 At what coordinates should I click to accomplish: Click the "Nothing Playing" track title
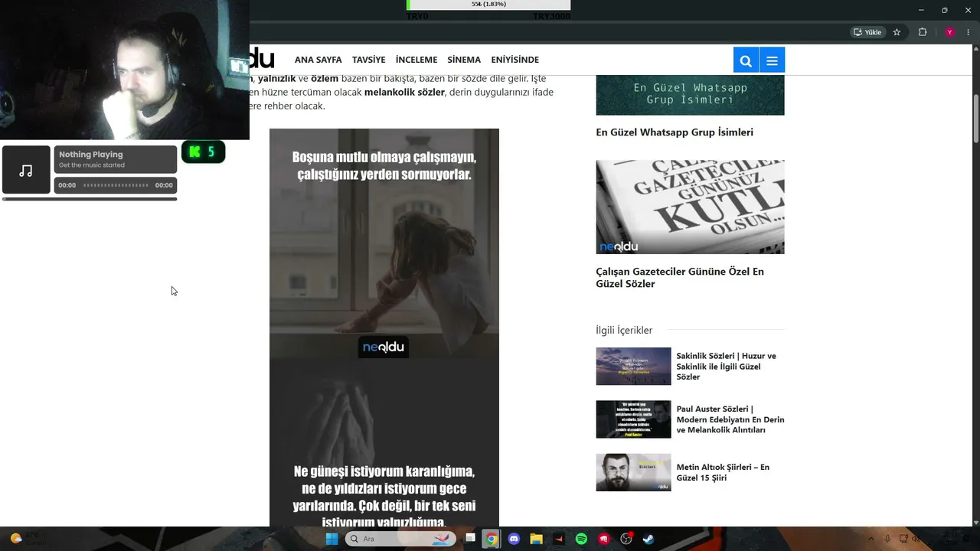tap(90, 155)
